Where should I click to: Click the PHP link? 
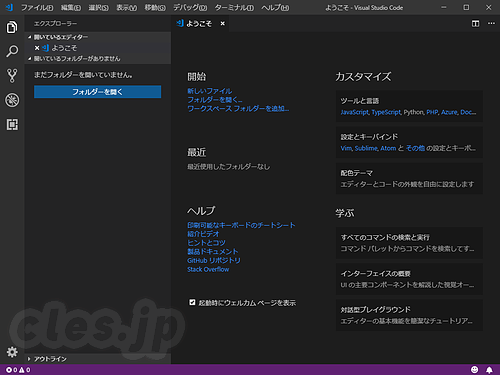pyautogui.click(x=432, y=112)
